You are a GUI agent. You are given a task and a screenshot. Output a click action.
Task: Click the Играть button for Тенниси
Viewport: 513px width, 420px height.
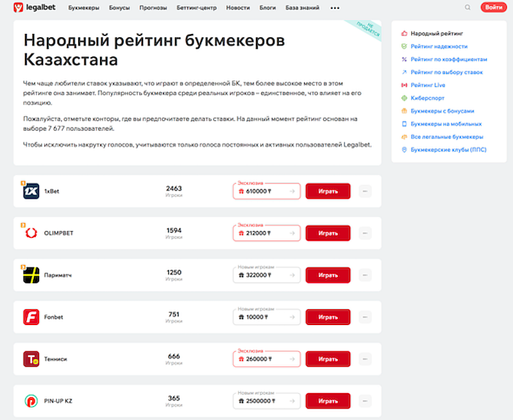pyautogui.click(x=328, y=359)
